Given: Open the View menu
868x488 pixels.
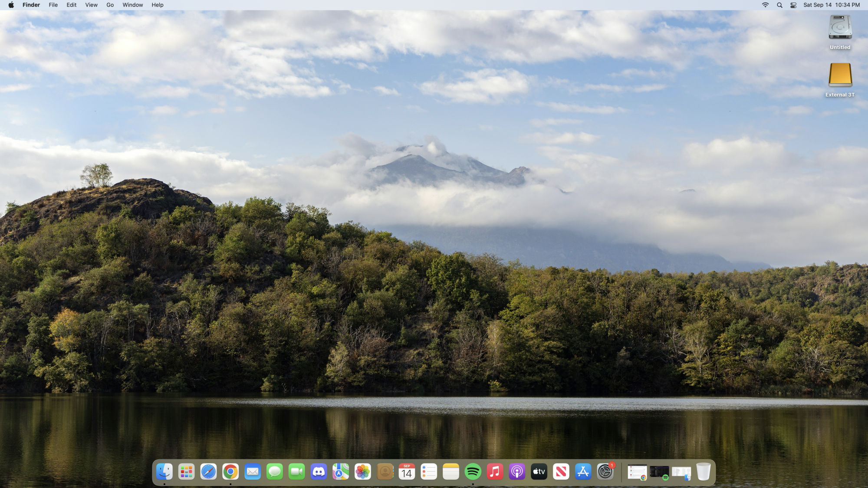Looking at the screenshot, I should [x=91, y=5].
